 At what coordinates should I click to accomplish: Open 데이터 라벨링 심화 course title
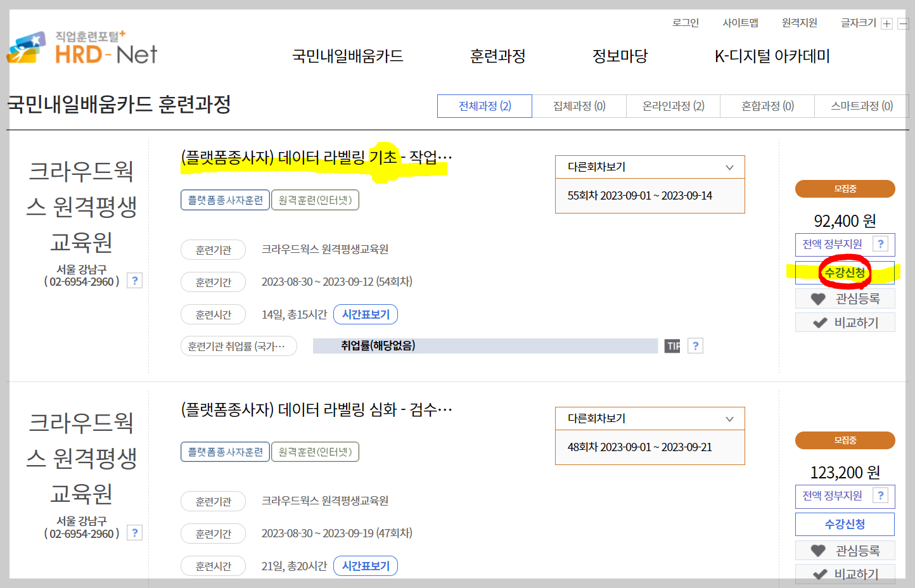tap(316, 409)
